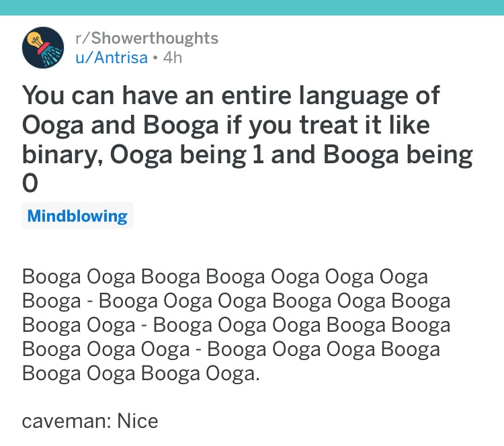Open the post title about Ooga and Booga

click(247, 139)
